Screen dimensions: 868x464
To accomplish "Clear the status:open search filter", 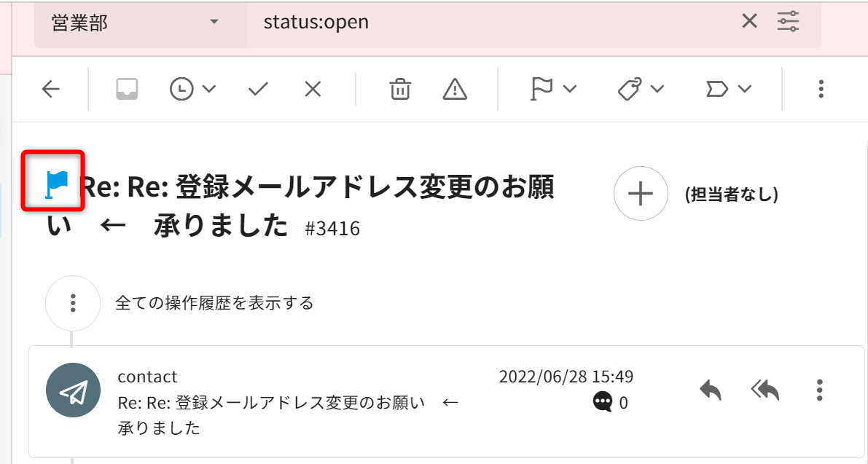I will pyautogui.click(x=749, y=22).
